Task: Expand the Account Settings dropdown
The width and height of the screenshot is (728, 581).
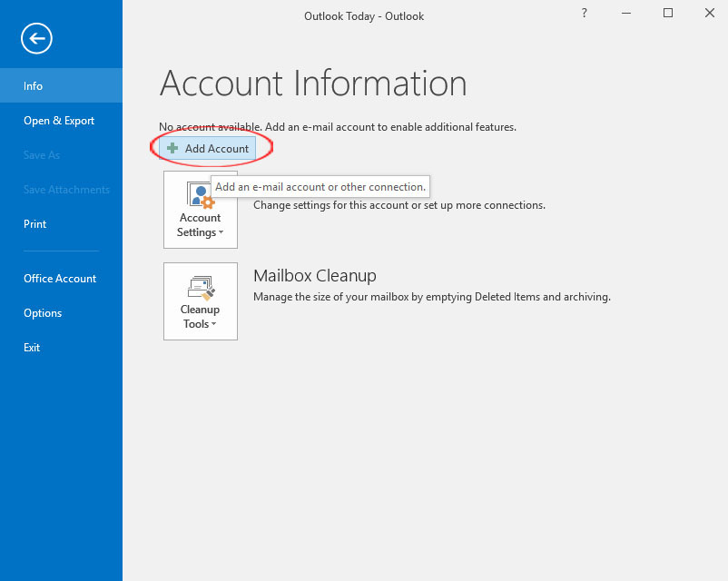Action: (201, 210)
